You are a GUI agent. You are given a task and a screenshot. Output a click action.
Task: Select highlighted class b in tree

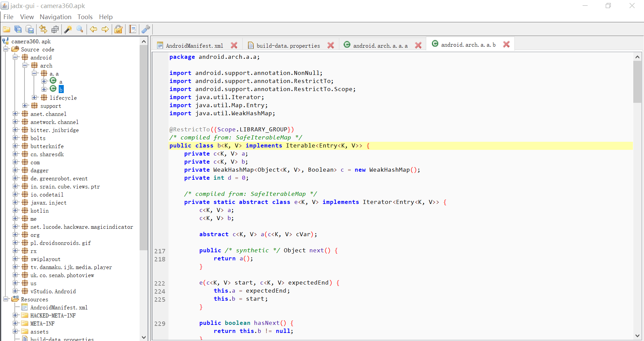coord(61,89)
